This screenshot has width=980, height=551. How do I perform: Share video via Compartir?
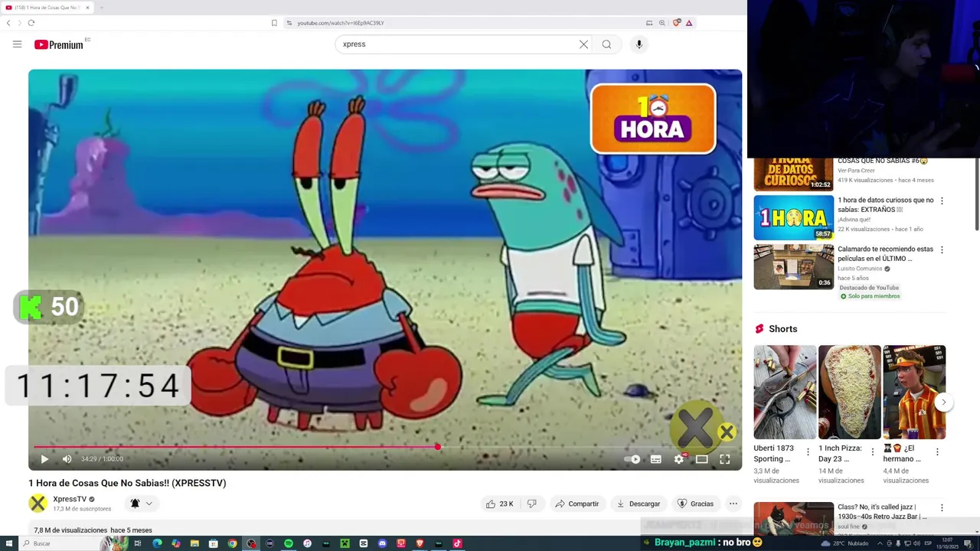click(x=577, y=504)
